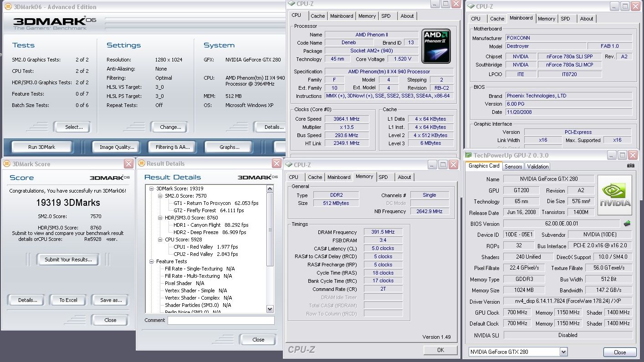644x362 pixels.
Task: Click the Core Voltage value 1.520 V
Action: point(403,59)
